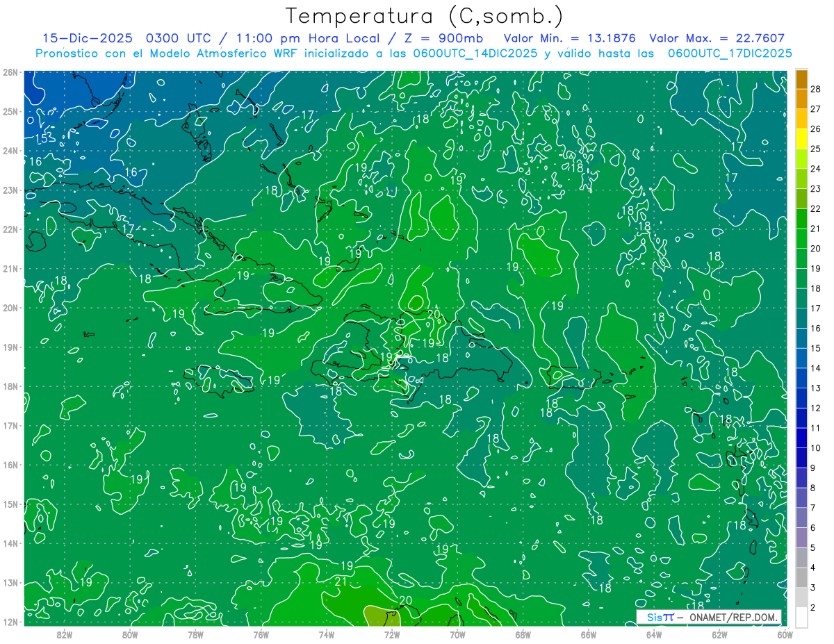Click the '60W' longitude axis label
Image resolution: width=834 pixels, height=644 pixels.
[x=785, y=634]
